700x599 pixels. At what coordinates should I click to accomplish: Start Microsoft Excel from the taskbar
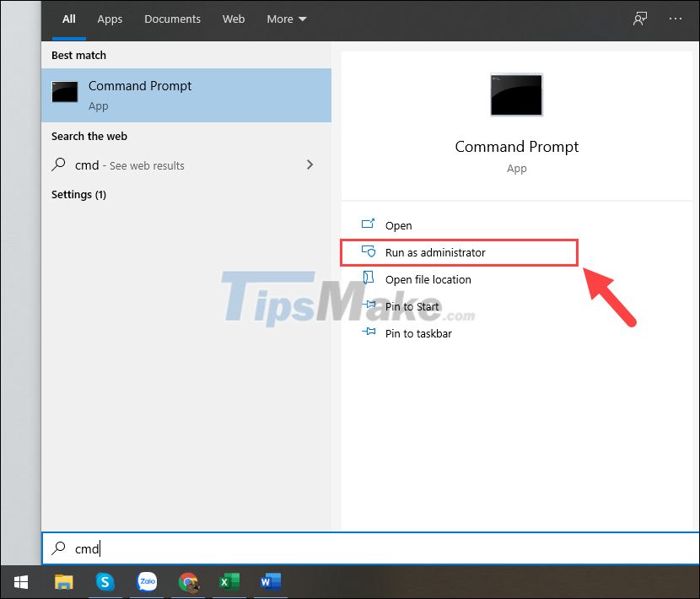[x=229, y=582]
